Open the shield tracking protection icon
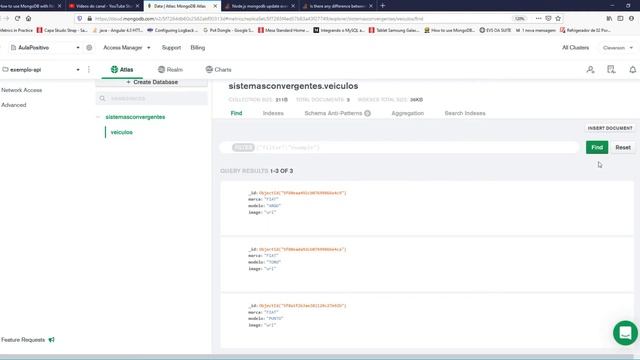The width and height of the screenshot is (640, 360). (x=80, y=18)
